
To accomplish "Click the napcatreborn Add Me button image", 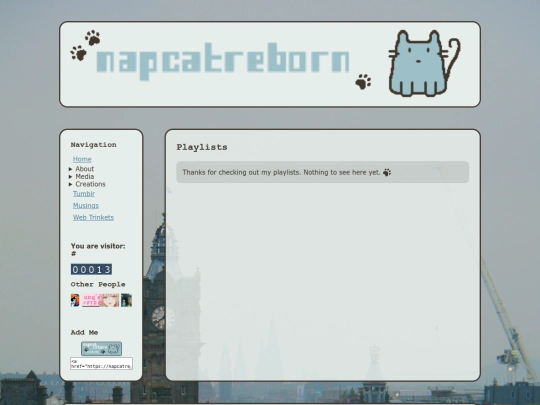I will [101, 349].
